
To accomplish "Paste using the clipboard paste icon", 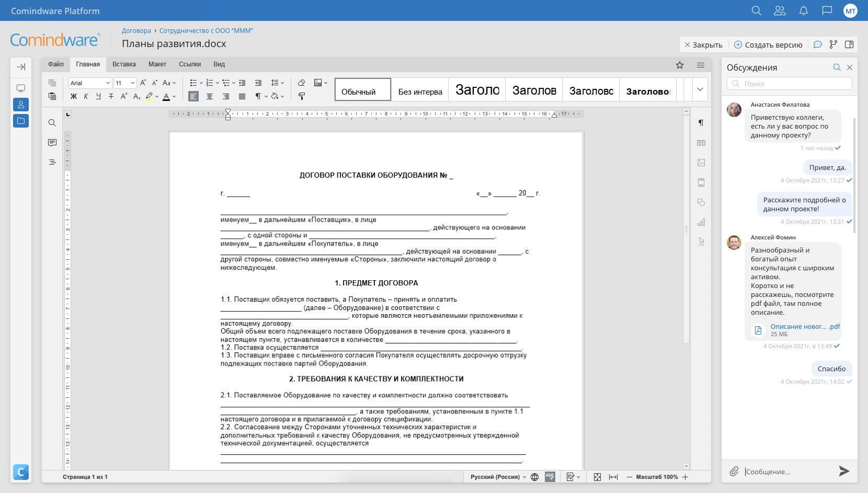I will click(52, 96).
